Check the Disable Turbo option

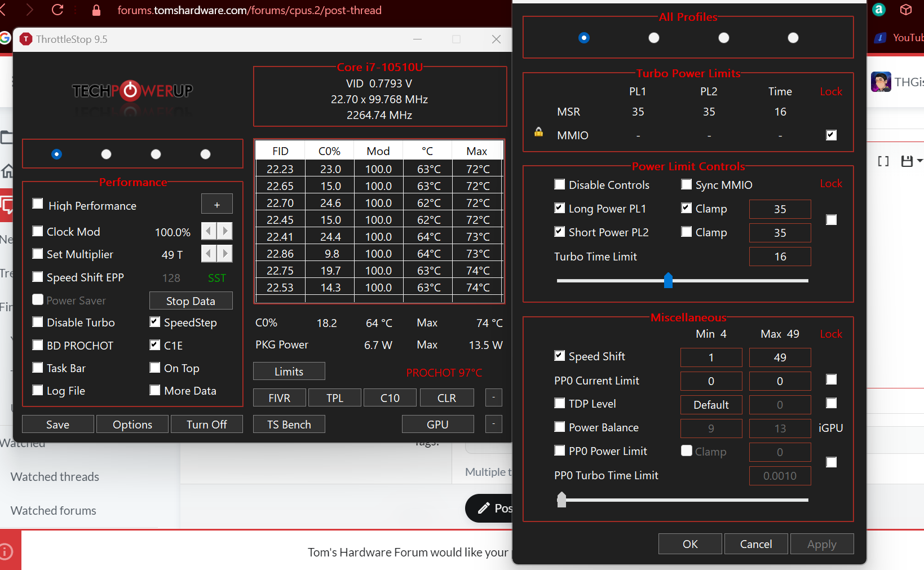(38, 322)
